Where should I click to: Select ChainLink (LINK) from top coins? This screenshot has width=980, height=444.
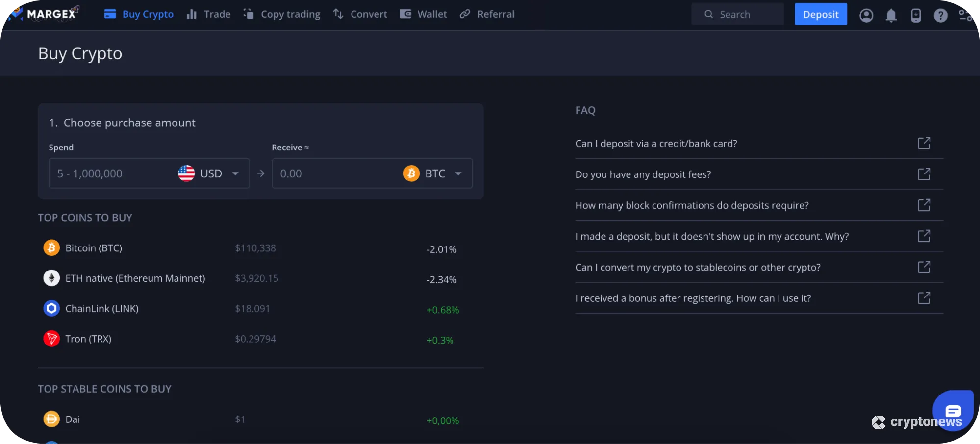pos(102,309)
